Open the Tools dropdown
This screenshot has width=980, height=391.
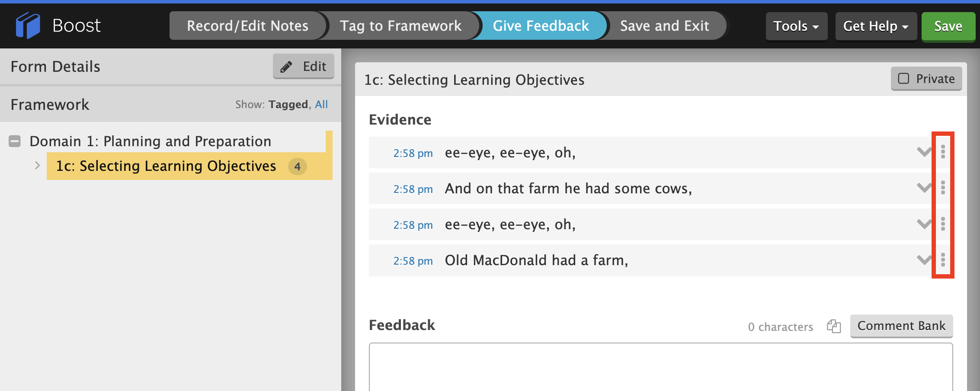click(x=796, y=26)
